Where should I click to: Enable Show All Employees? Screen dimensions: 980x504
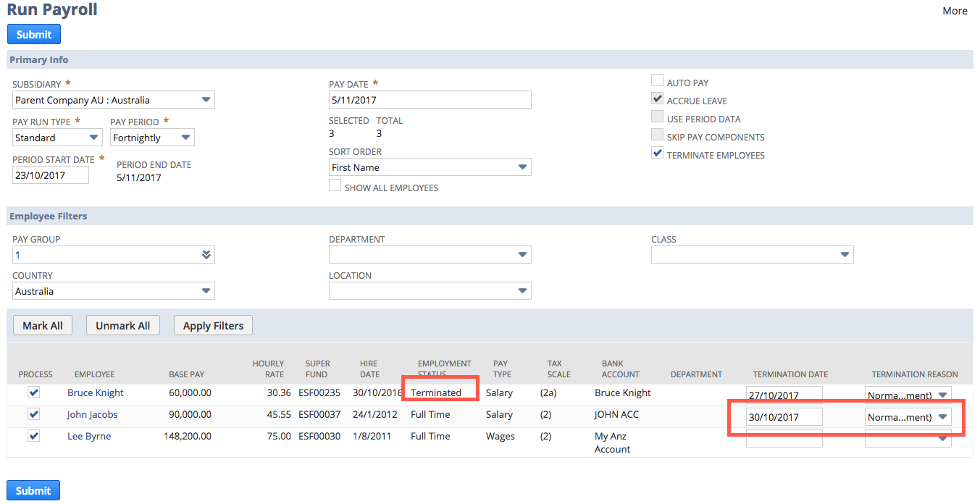pyautogui.click(x=335, y=185)
